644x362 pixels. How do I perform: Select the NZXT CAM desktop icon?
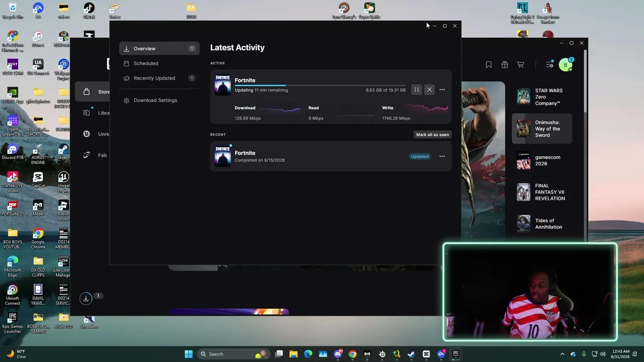(x=13, y=67)
